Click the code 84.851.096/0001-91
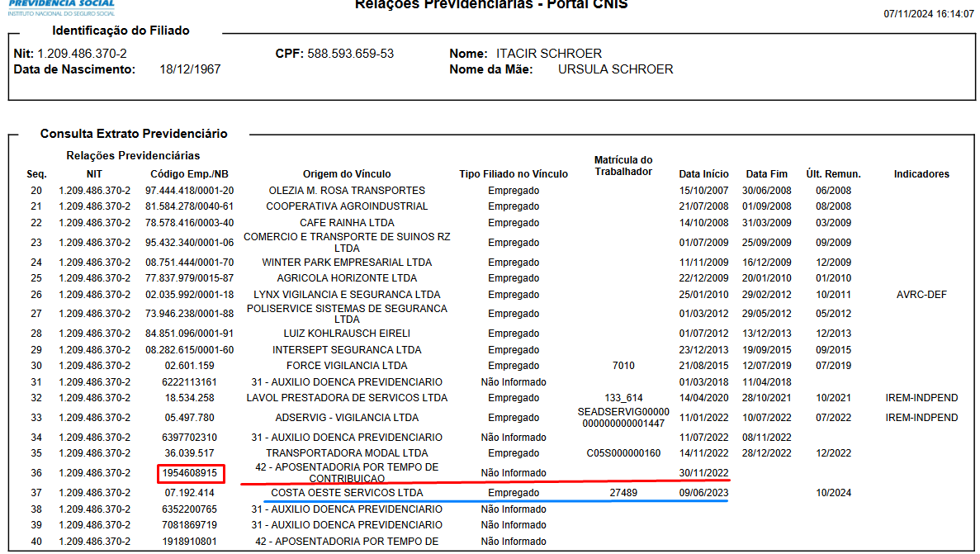Image resolution: width=980 pixels, height=554 pixels. [189, 334]
